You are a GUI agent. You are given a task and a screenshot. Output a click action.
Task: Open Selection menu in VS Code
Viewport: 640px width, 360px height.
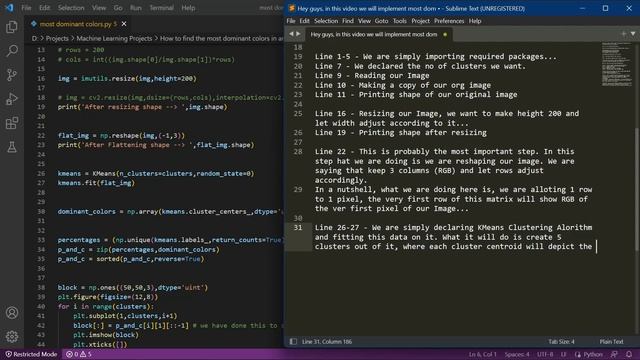pos(71,8)
